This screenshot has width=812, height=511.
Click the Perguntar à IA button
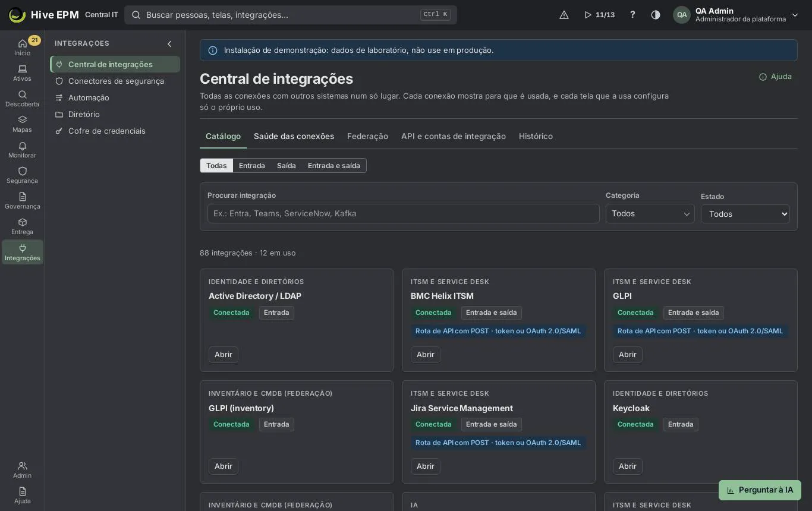760,490
